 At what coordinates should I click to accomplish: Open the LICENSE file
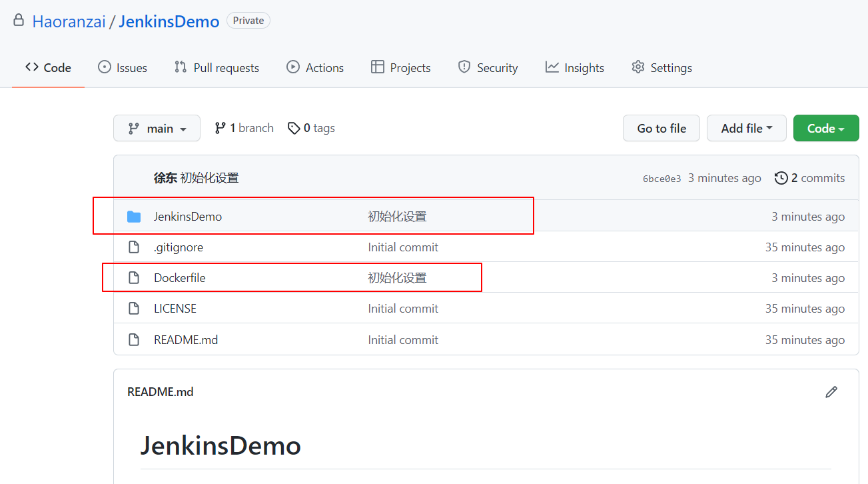pyautogui.click(x=175, y=309)
